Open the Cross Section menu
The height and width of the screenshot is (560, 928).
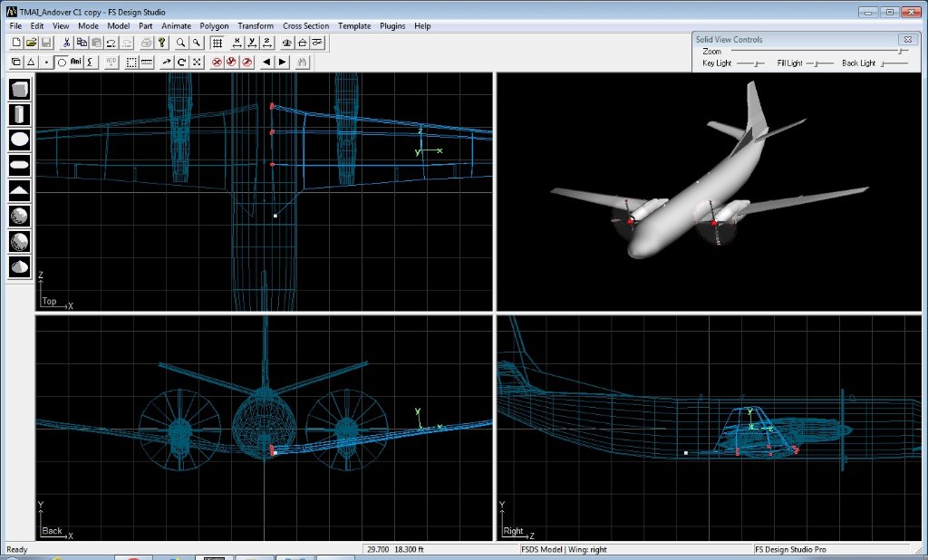[305, 26]
